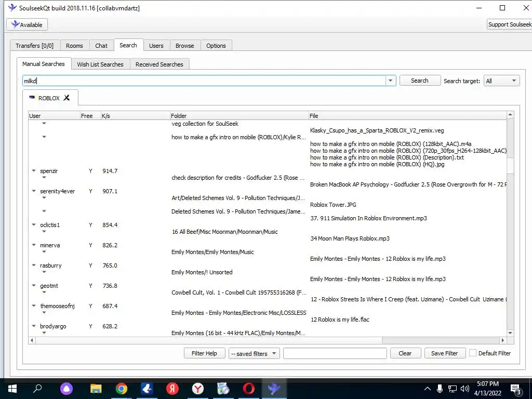Screen dimensions: 532x399
Task: Select the Users tab
Action: (156, 46)
